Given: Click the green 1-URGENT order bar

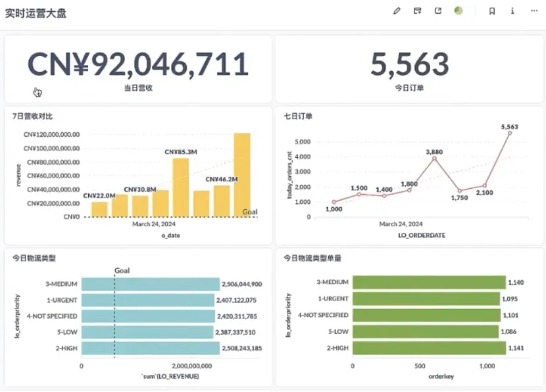Looking at the screenshot, I should point(426,299).
